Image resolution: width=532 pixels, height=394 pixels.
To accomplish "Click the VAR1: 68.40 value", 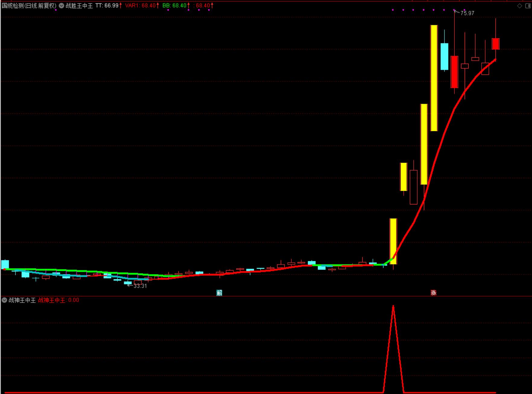I will pyautogui.click(x=140, y=5).
